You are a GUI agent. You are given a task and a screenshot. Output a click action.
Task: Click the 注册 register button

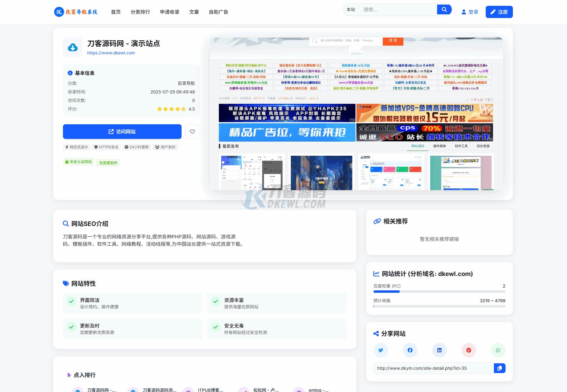(499, 12)
